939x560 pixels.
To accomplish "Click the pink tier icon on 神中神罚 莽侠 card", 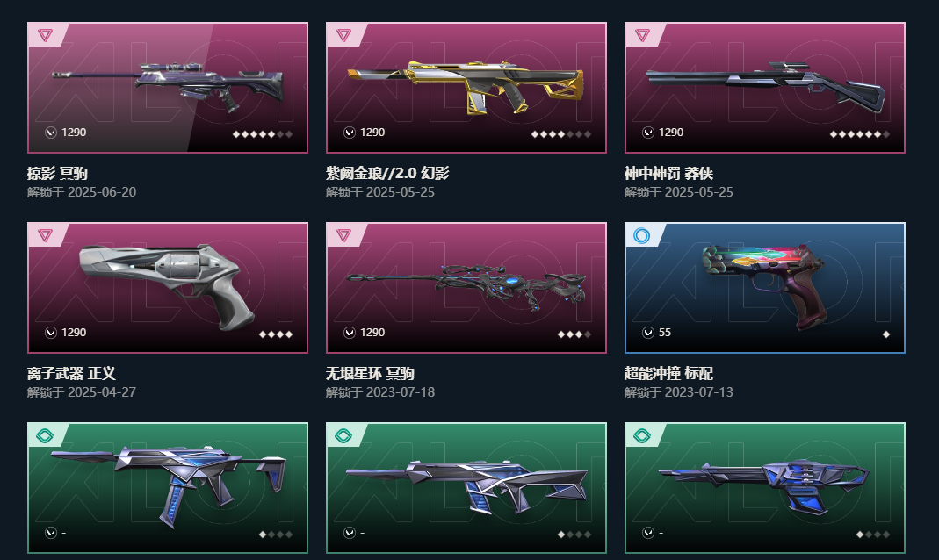I will tap(642, 35).
